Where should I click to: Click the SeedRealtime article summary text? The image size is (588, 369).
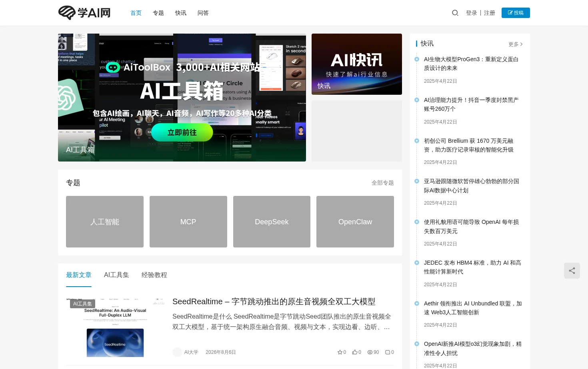coord(282,322)
